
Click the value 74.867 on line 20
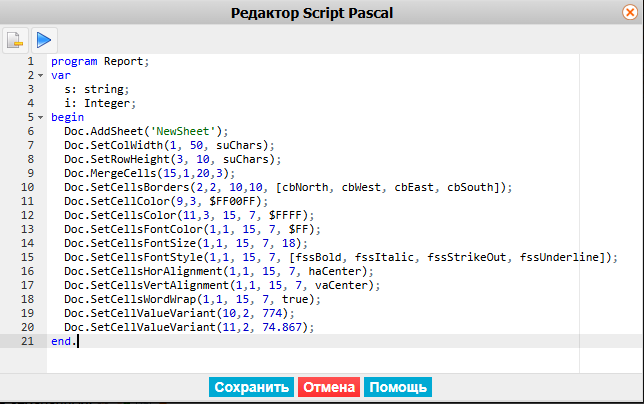282,327
